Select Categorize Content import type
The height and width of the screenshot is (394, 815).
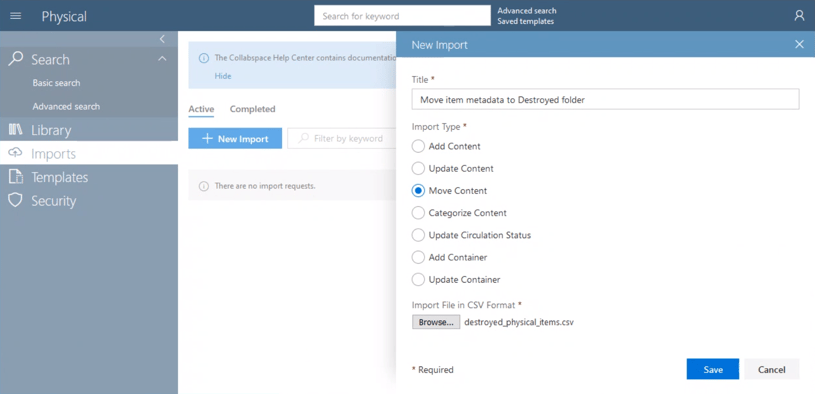[418, 213]
